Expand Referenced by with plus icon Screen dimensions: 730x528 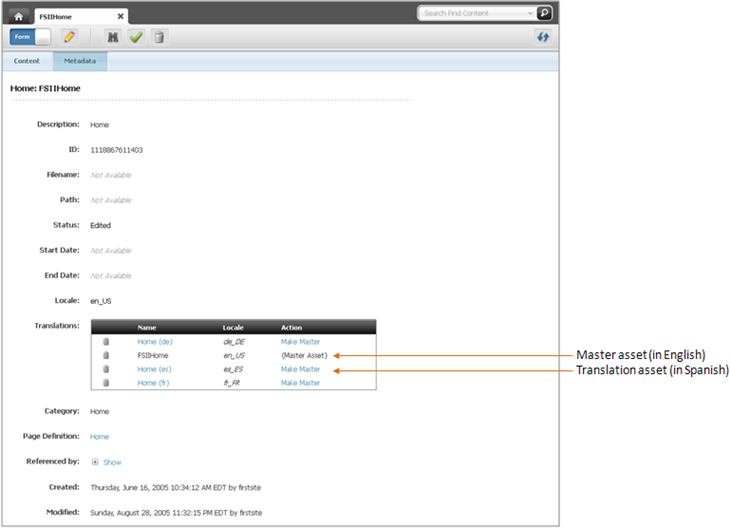(95, 462)
